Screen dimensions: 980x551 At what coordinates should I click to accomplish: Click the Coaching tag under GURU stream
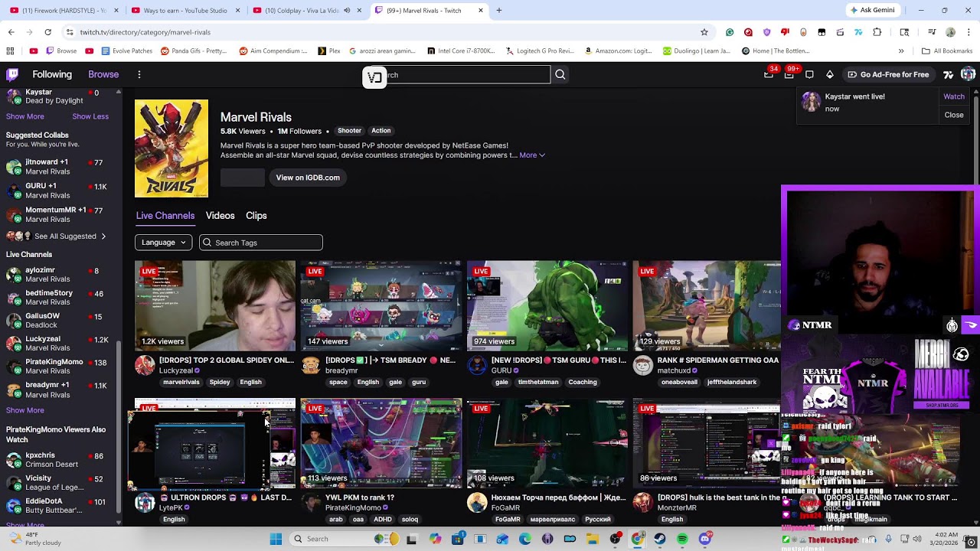coord(582,382)
